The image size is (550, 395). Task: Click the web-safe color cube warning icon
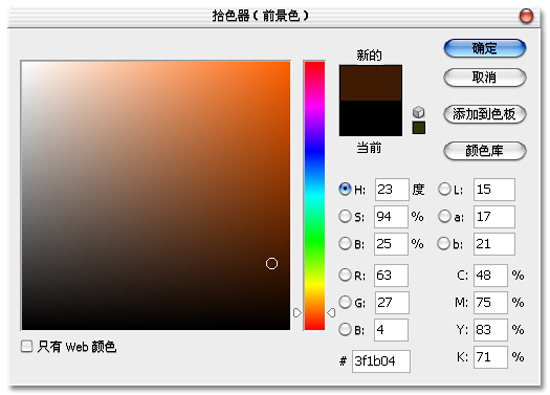click(x=418, y=112)
